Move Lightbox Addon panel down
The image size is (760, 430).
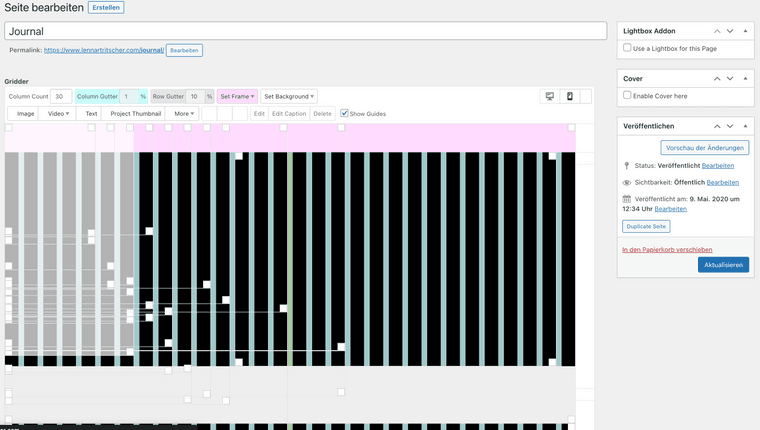[730, 31]
